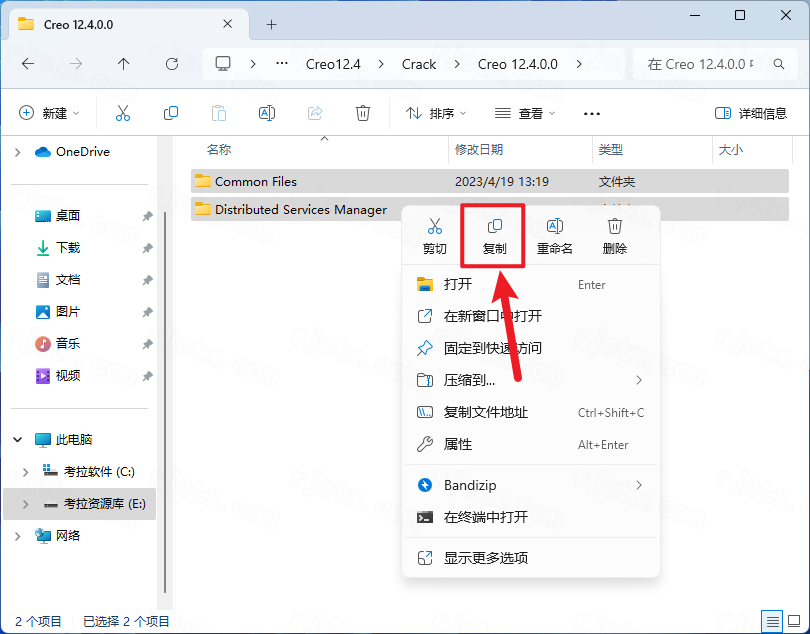Screen dimensions: 810x634
Task: Choose Copy (复制) in the context menu
Action: [x=494, y=236]
